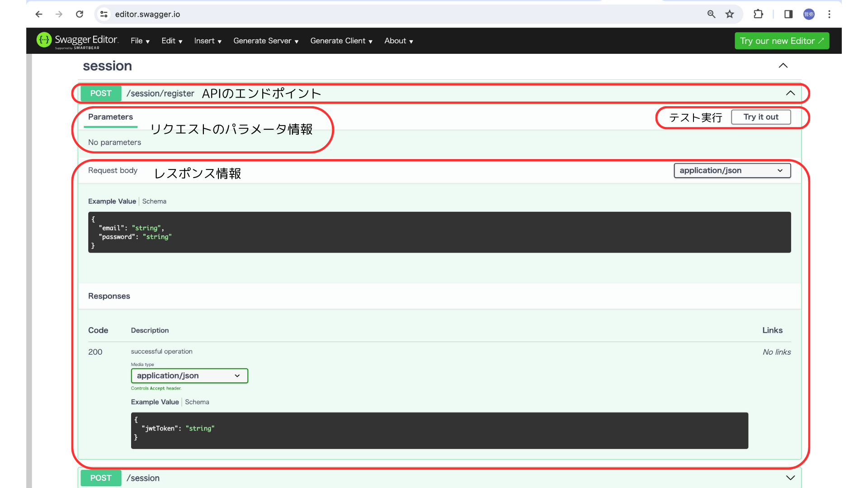Switch request body view to Schema tab
Screen dimensions: 868x488
click(154, 201)
